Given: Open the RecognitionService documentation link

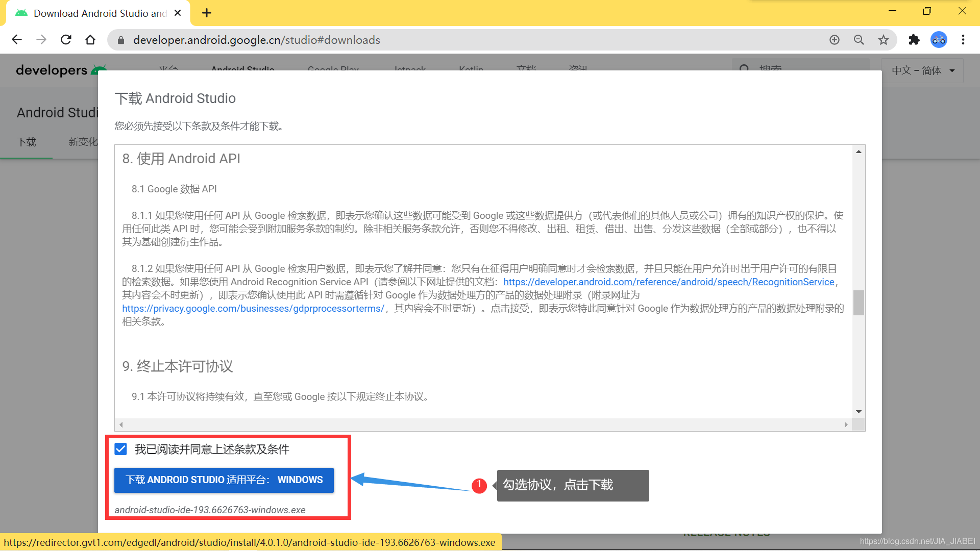Looking at the screenshot, I should pyautogui.click(x=669, y=282).
